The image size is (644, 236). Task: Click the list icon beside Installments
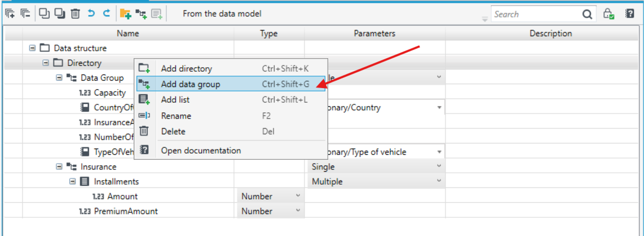click(x=84, y=181)
